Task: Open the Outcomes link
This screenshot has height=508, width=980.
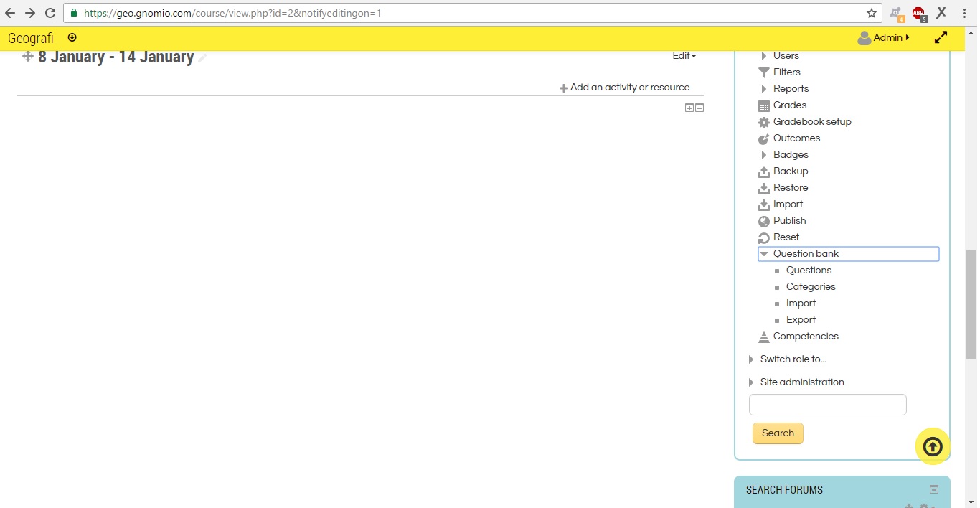Action: 796,138
